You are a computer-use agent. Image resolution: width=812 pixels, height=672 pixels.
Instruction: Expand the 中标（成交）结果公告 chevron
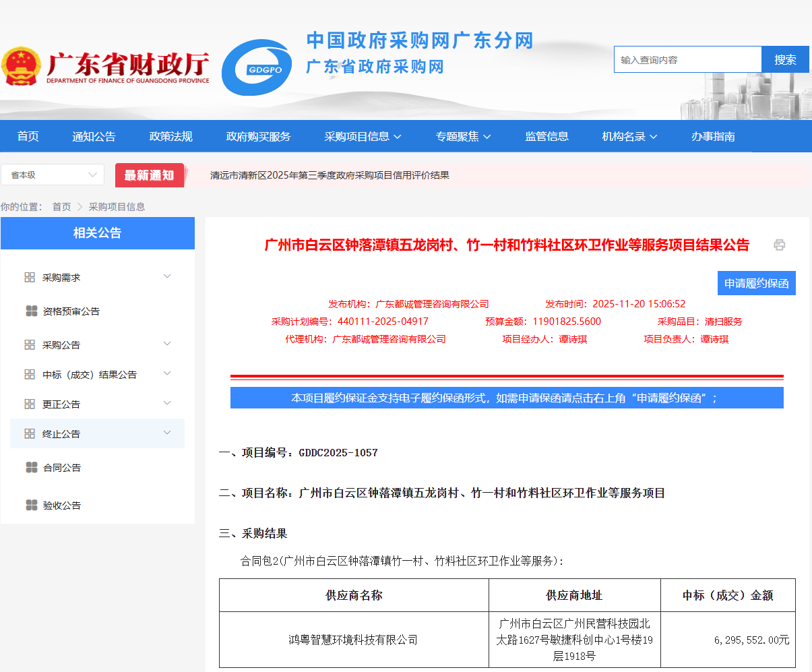tap(167, 373)
